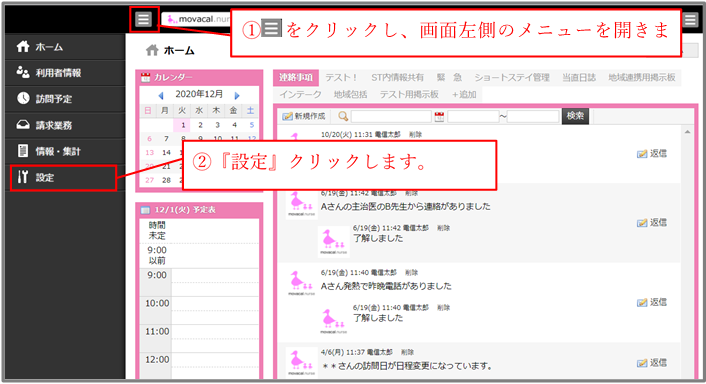Run the search with 検索 button
Image resolution: width=706 pixels, height=384 pixels.
click(x=575, y=116)
